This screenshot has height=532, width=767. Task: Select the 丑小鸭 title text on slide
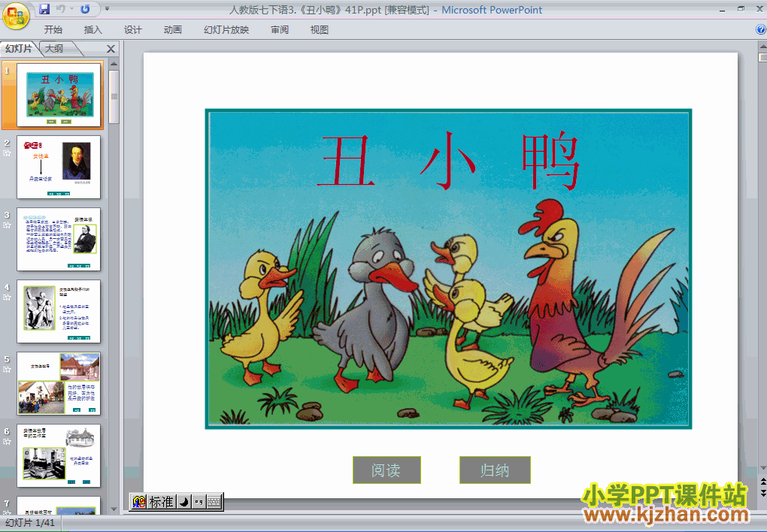[x=449, y=161]
